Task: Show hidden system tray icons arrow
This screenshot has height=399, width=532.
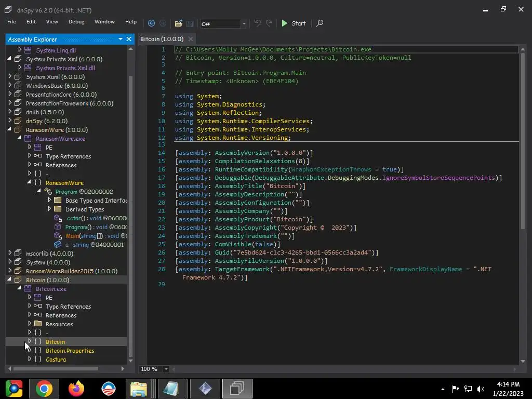Action: [x=443, y=389]
